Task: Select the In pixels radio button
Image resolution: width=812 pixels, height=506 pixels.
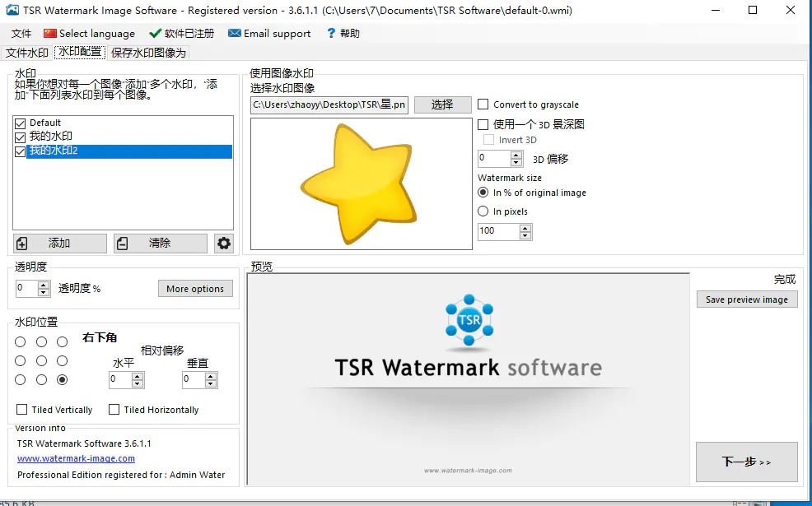Action: (x=483, y=211)
